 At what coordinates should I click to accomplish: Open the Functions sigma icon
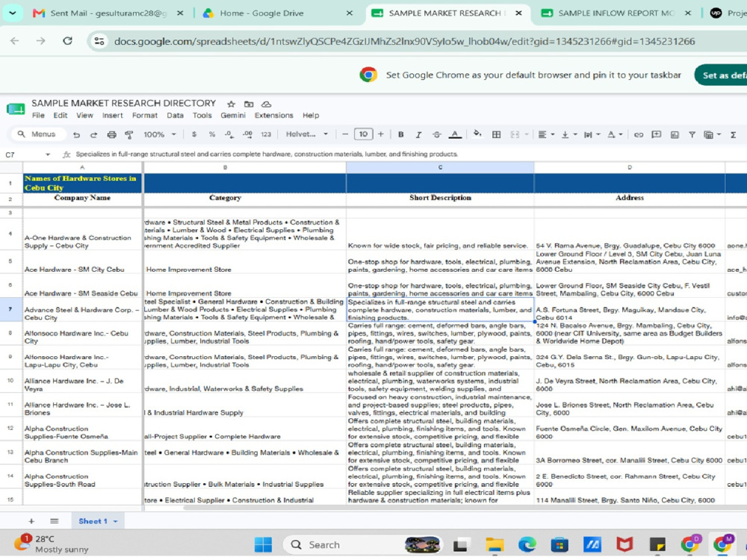coord(734,134)
